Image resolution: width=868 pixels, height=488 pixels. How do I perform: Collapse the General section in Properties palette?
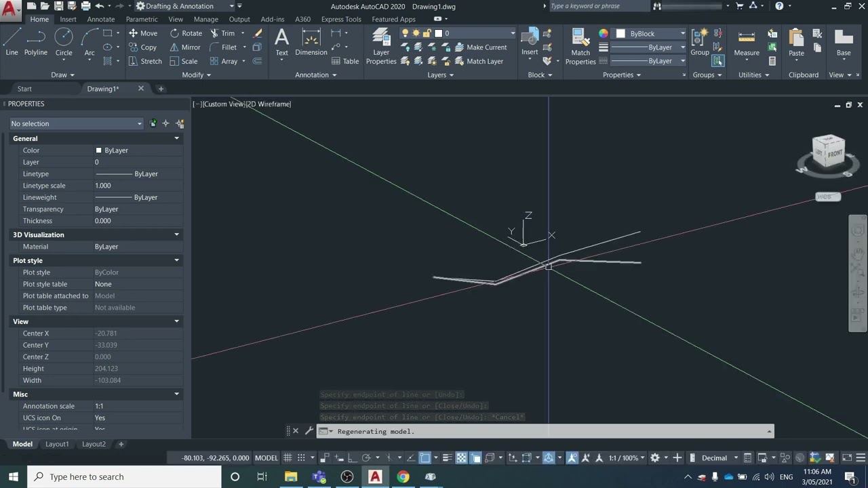point(176,138)
